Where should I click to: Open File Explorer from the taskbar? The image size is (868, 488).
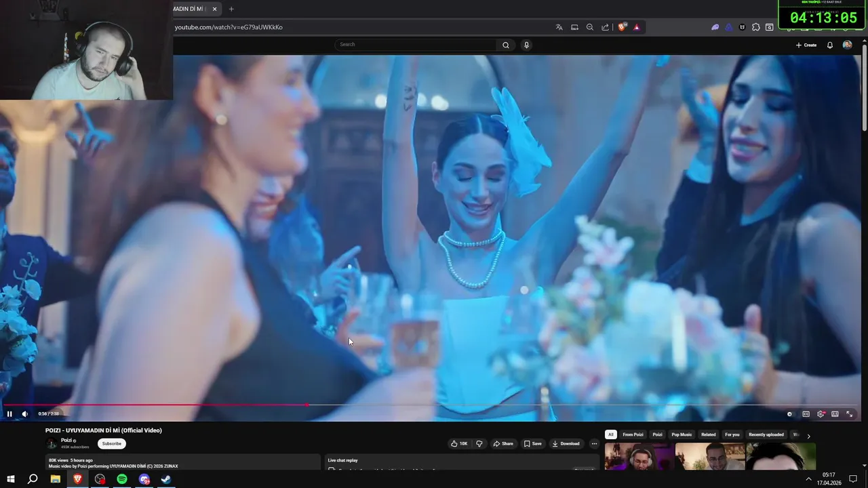pyautogui.click(x=56, y=479)
